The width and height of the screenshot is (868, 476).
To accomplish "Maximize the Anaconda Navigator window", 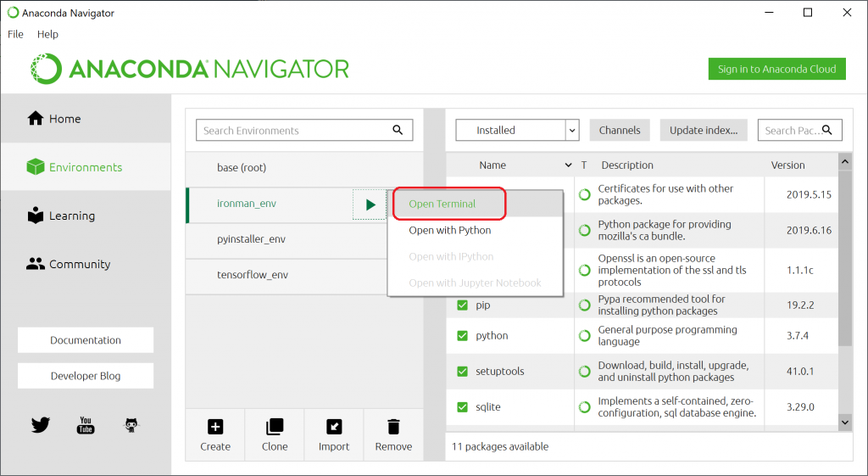I will [808, 12].
